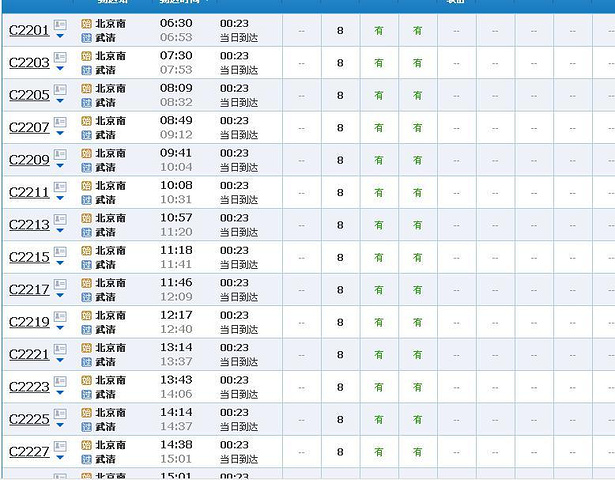615x480 pixels.
Task: Open train number link C2213
Action: point(29,225)
